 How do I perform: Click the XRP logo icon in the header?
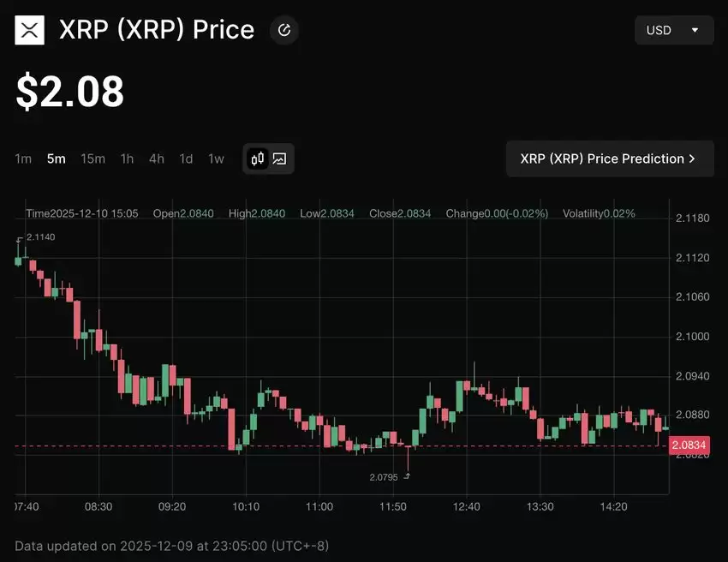click(28, 30)
